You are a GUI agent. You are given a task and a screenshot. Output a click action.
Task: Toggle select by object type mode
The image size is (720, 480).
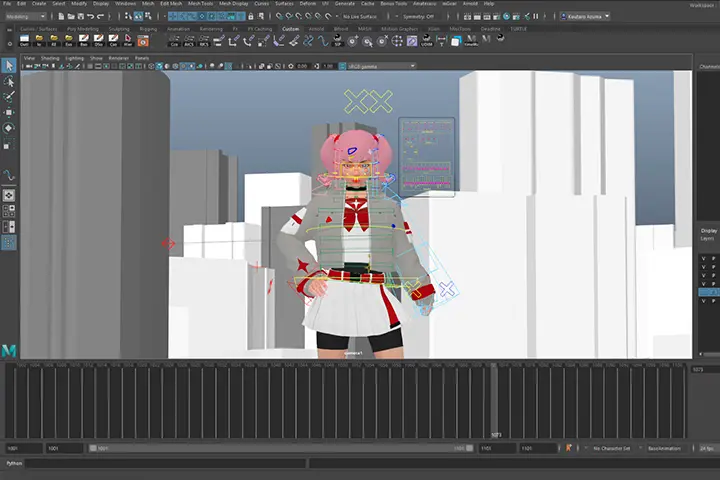click(138, 17)
